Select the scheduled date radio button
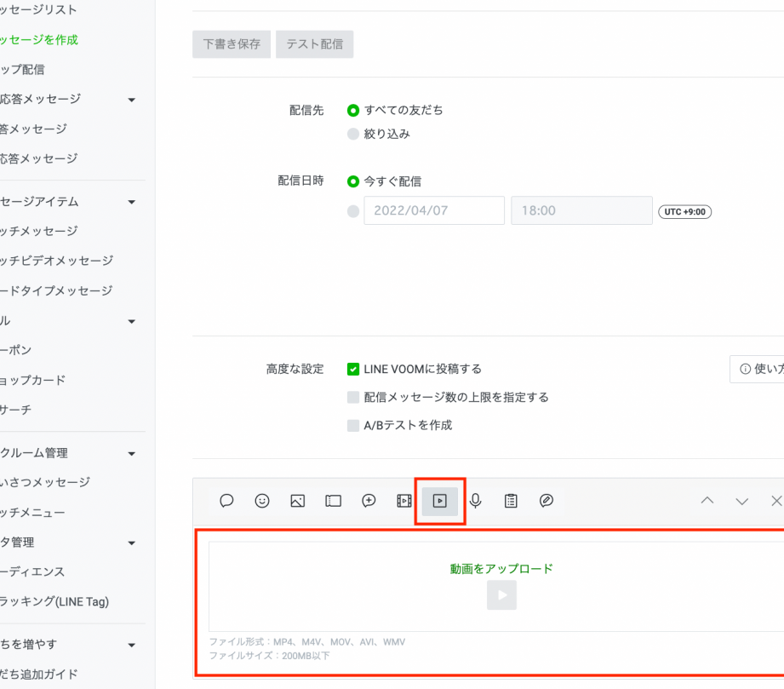Viewport: 784px width, 689px height. (353, 211)
